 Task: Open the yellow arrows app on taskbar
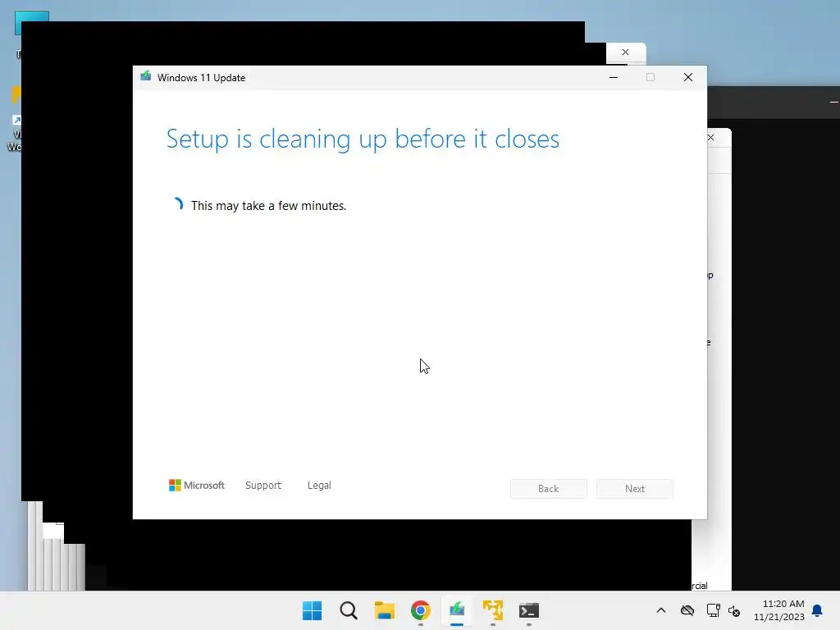point(492,610)
